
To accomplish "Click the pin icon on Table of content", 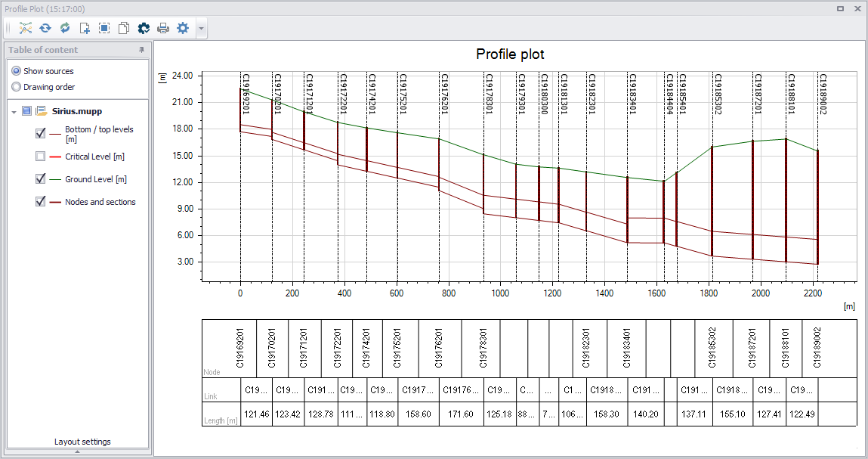I will coord(141,50).
